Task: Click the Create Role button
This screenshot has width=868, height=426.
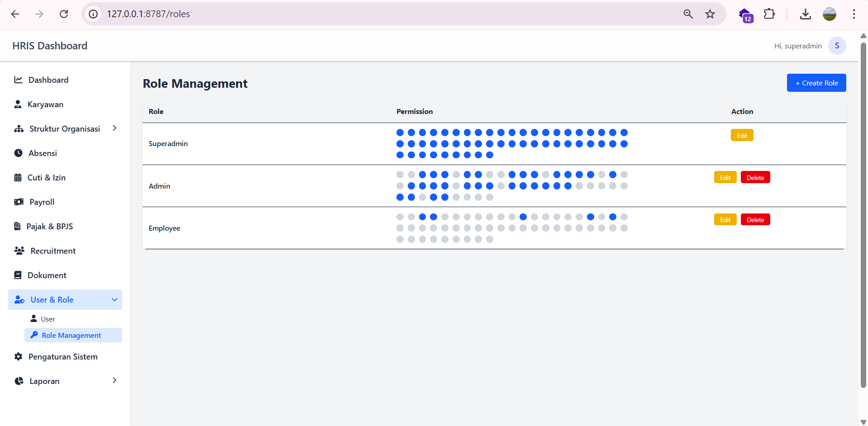Action: (x=816, y=83)
